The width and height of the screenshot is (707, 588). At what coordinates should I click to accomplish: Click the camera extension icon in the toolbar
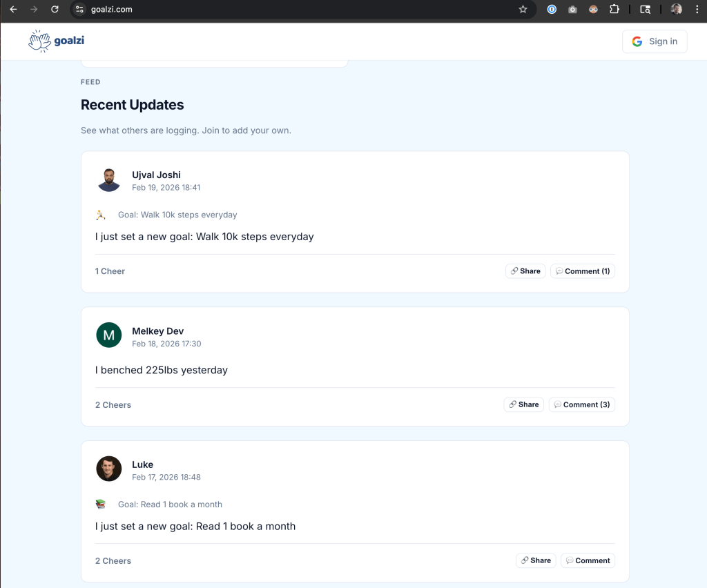coord(572,9)
